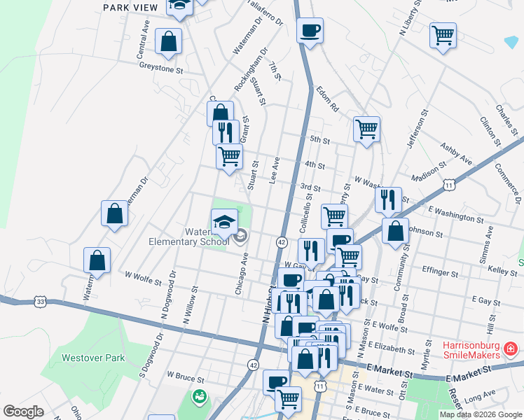
Task: Select the coffee cup marker near W Bruce St
Action: click(276, 381)
